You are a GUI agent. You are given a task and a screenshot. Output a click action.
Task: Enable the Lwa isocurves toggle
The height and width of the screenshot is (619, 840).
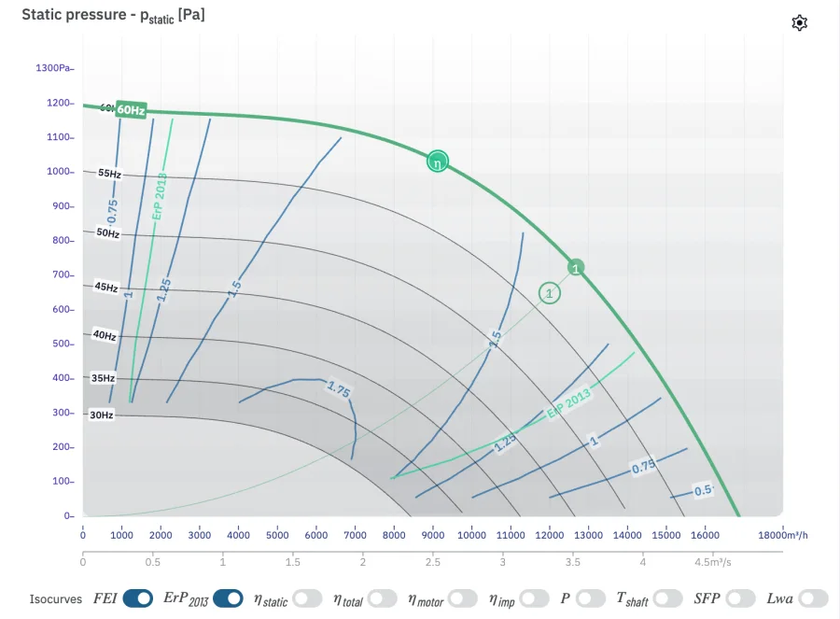[x=813, y=598]
